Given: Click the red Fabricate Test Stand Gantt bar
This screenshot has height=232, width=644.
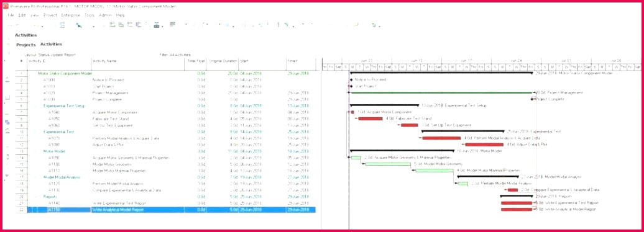Looking at the screenshot, I should (x=370, y=118).
